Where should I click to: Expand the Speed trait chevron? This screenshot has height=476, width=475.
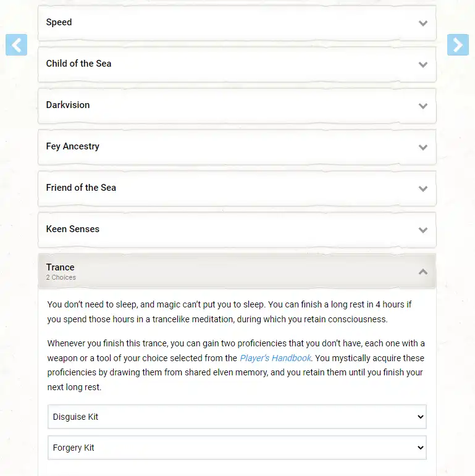pyautogui.click(x=422, y=23)
